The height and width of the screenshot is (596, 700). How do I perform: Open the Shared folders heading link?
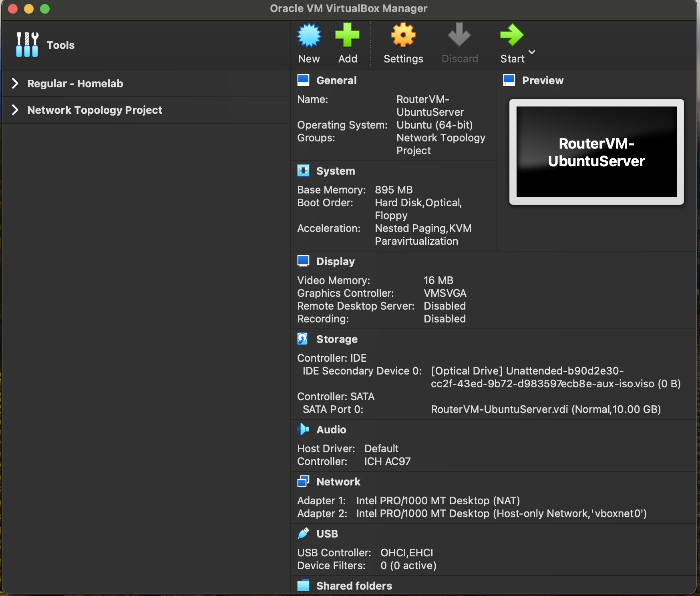[354, 586]
